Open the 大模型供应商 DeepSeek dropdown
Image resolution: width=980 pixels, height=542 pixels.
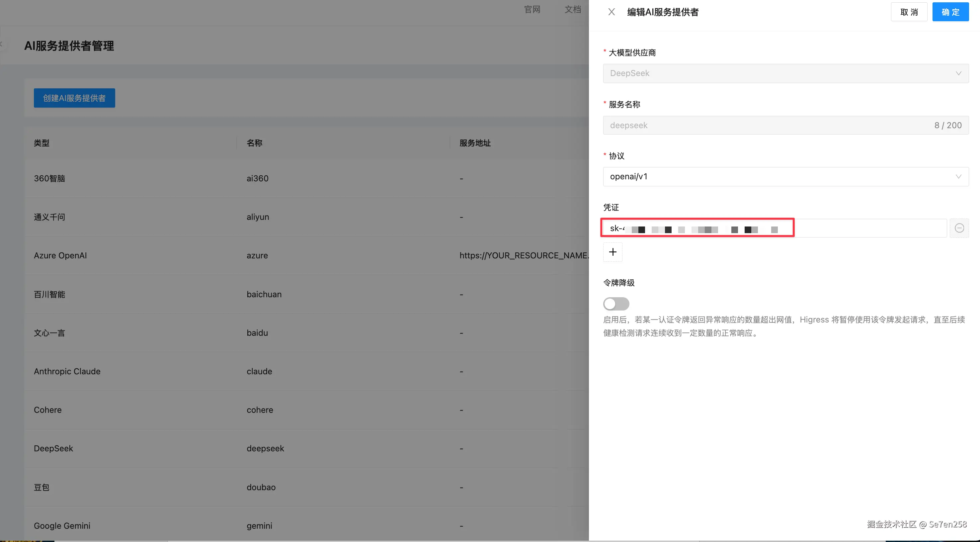[x=785, y=73]
